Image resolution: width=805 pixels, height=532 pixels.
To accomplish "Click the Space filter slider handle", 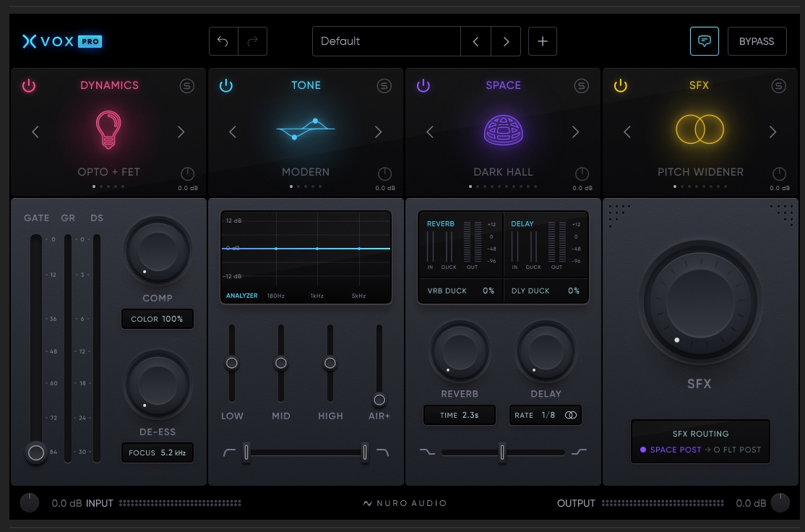I will (502, 452).
